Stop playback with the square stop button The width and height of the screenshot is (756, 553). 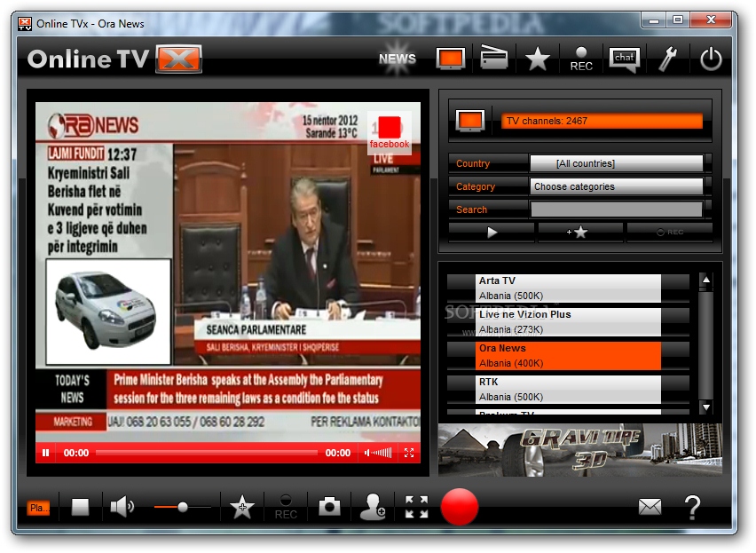pyautogui.click(x=80, y=507)
